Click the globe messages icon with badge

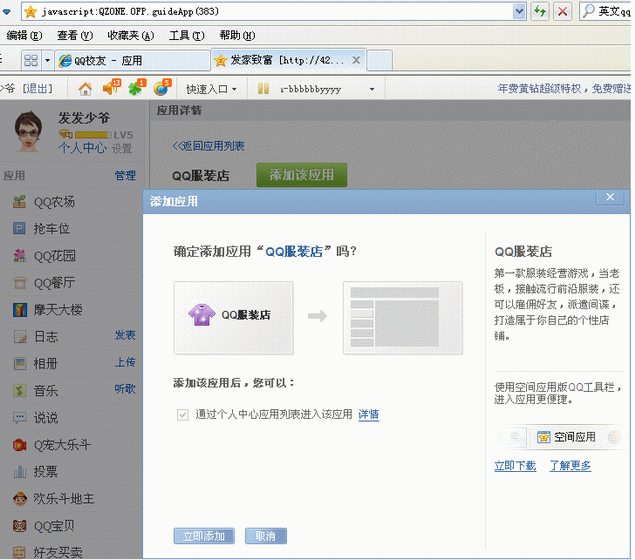pyautogui.click(x=162, y=87)
